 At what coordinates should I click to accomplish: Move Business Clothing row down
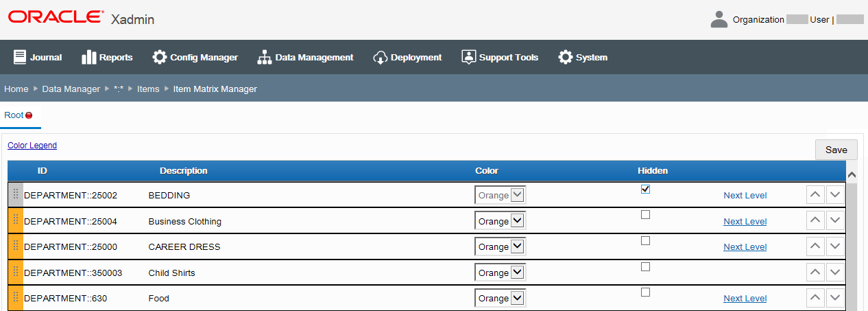coord(835,221)
